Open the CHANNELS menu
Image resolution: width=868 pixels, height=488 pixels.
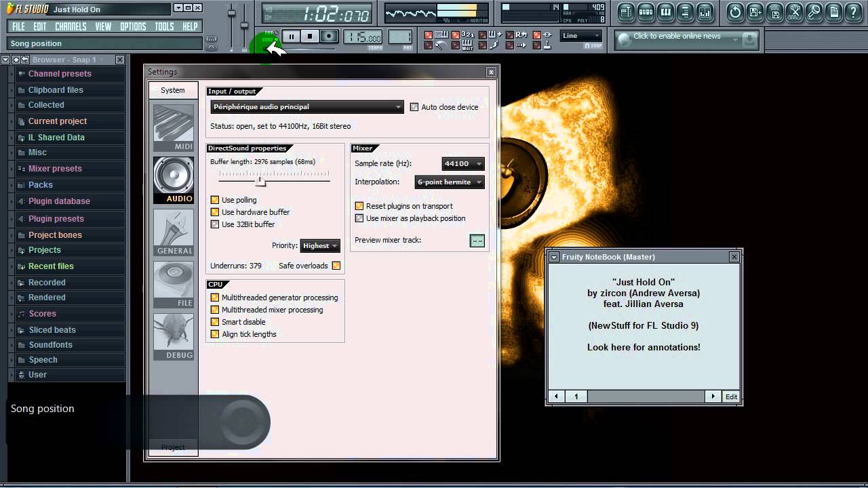(71, 26)
